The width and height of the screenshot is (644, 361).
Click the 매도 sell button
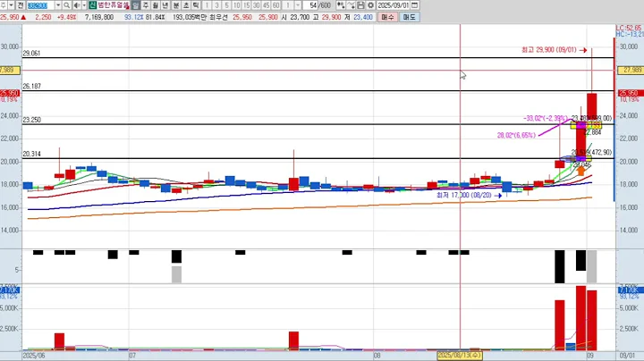point(409,17)
